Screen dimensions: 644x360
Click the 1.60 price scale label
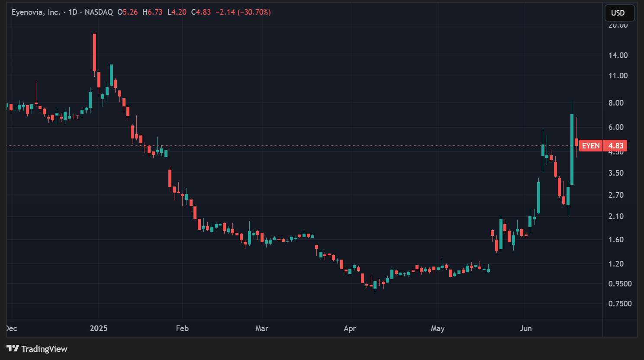616,240
